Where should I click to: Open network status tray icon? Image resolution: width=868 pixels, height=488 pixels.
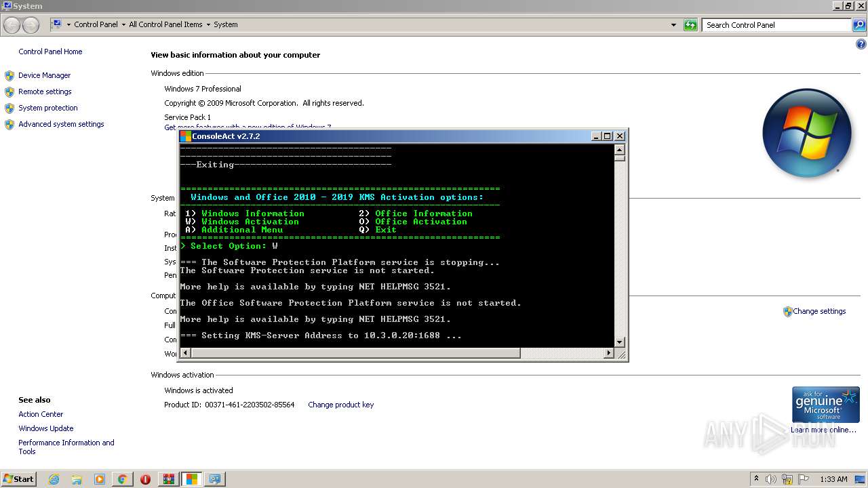(x=787, y=479)
